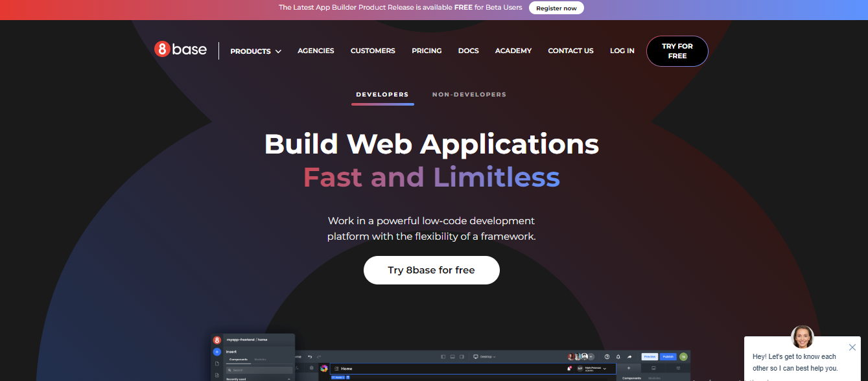Click the share arrow icon in preview toolbar
The image size is (868, 381).
(x=629, y=356)
